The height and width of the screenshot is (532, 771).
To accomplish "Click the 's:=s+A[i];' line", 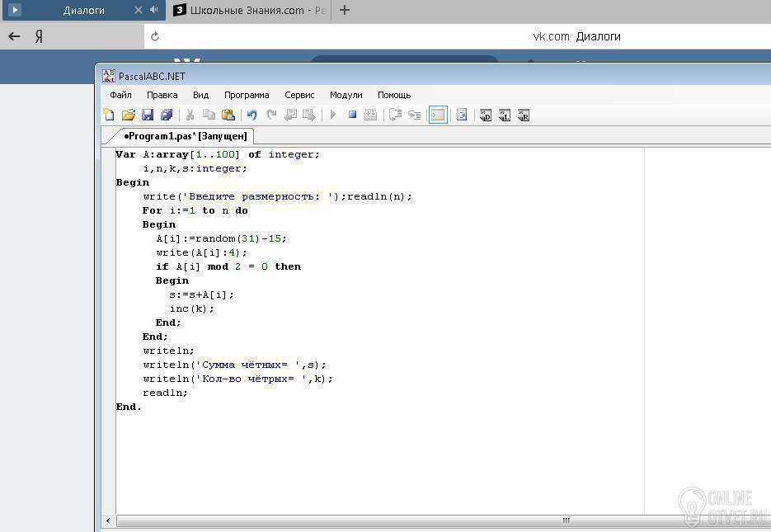I will 201,294.
